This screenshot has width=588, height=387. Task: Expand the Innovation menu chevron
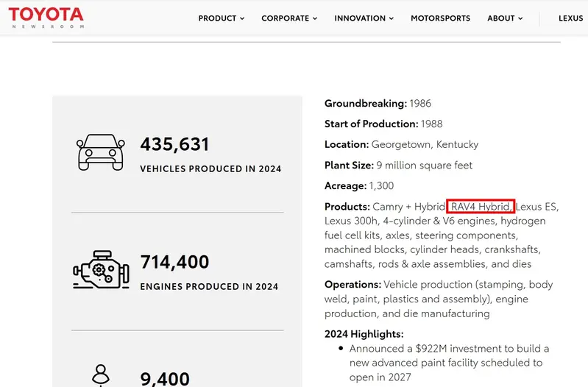coord(392,18)
